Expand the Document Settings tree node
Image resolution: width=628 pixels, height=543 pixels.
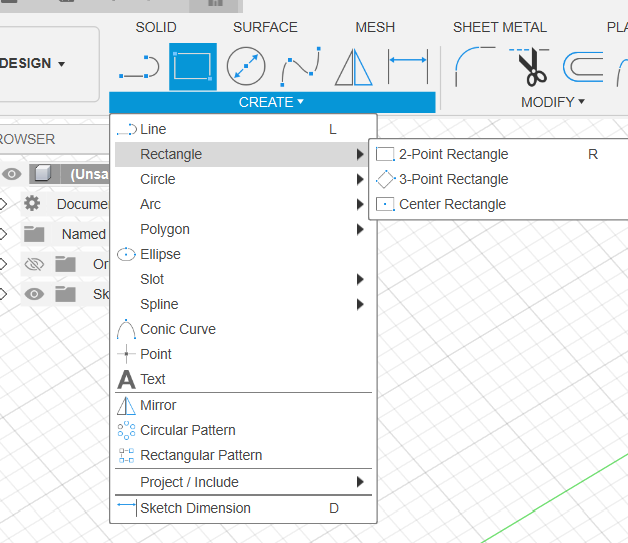point(3,204)
